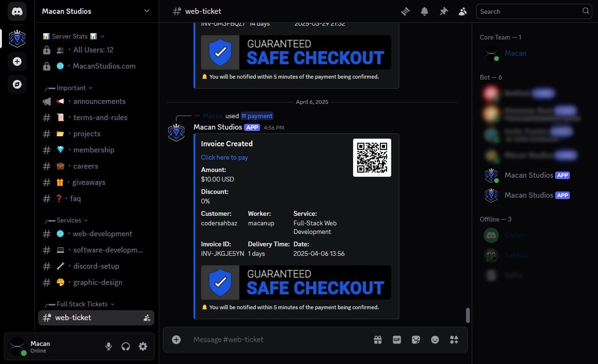Viewport: 598px width, 364px height.
Task: Open the software-development channel
Action: pos(96,250)
